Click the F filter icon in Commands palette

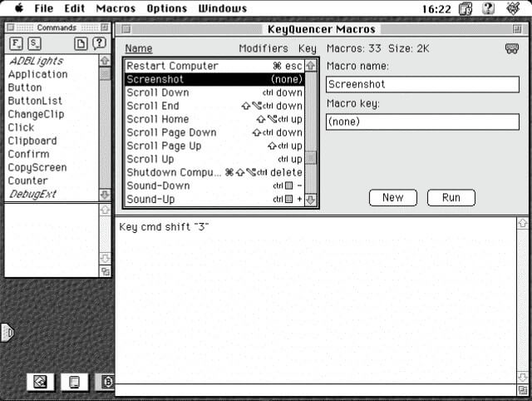[17, 44]
